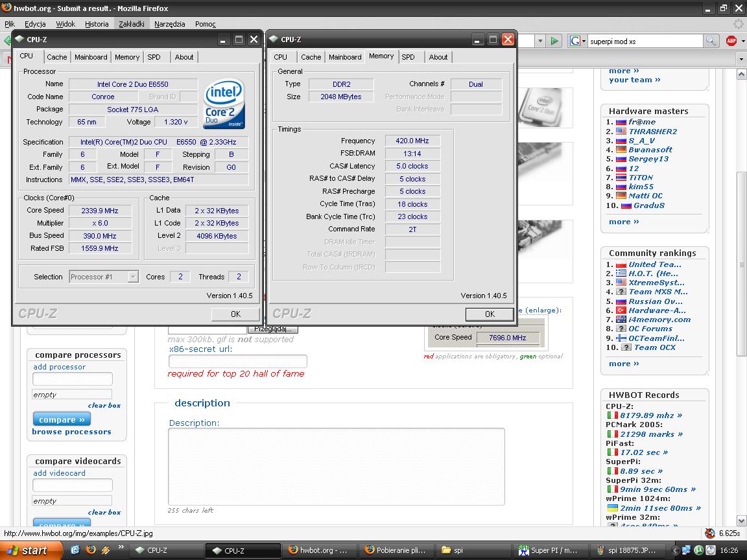
Task: Open the browse processors link
Action: [x=71, y=432]
